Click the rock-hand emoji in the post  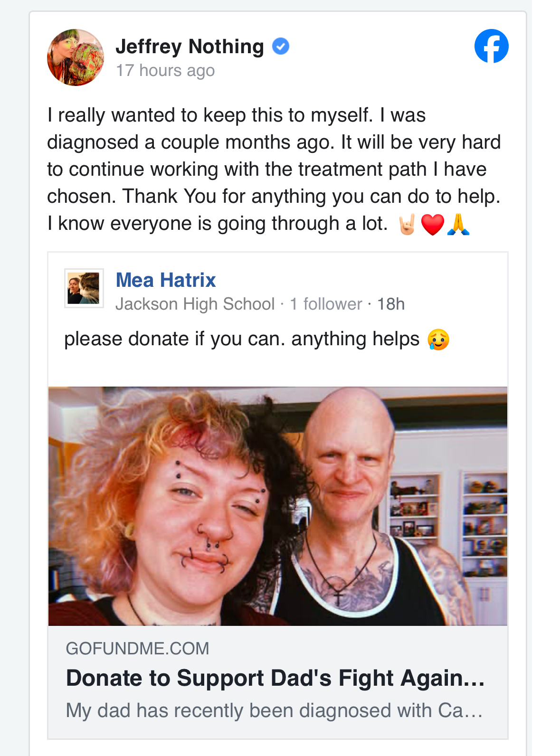pos(407,224)
